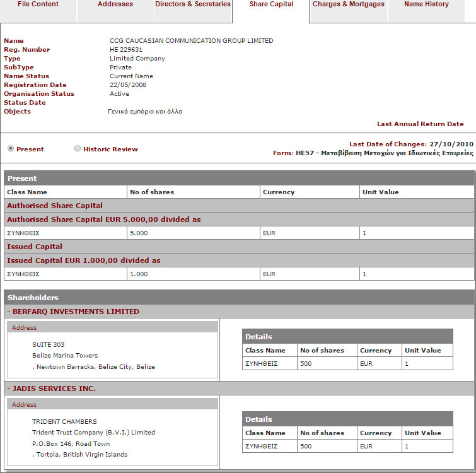Screen dimensions: 476x473
Task: Click the Active organisation status value
Action: pos(119,93)
